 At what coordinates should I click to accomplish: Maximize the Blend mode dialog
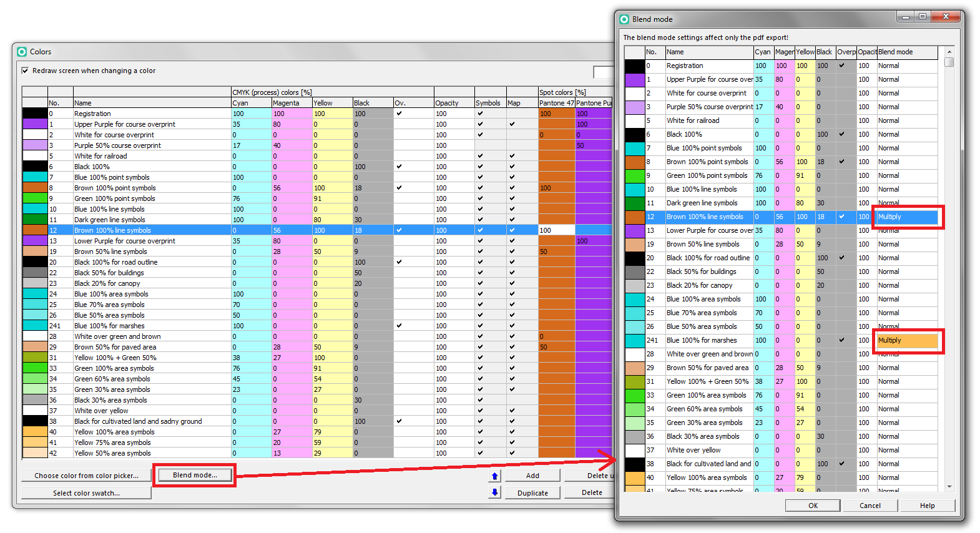[x=922, y=17]
